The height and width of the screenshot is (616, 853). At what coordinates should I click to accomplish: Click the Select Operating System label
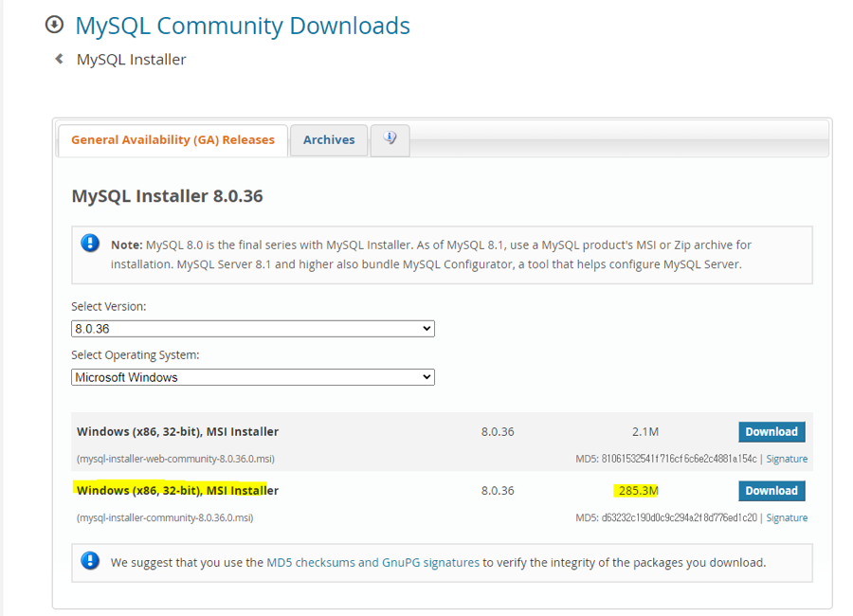tap(136, 354)
